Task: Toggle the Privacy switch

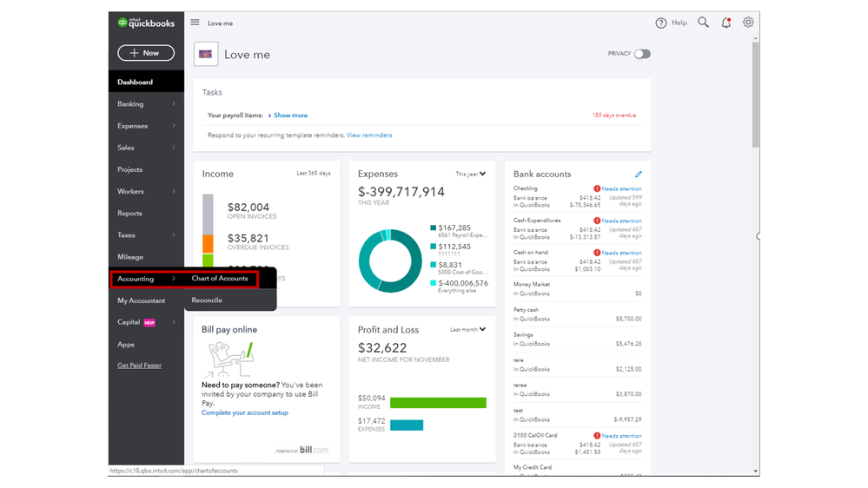Action: [642, 54]
